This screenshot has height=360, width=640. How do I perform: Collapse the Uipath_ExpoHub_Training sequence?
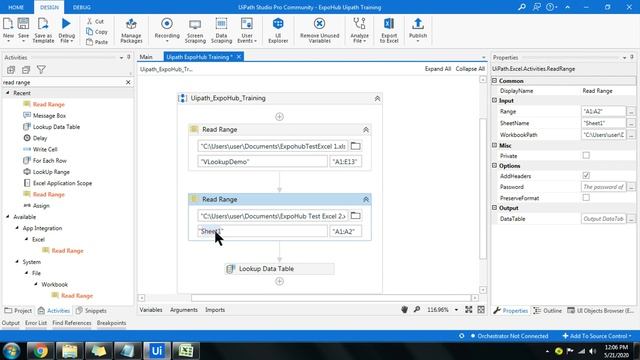pos(377,99)
